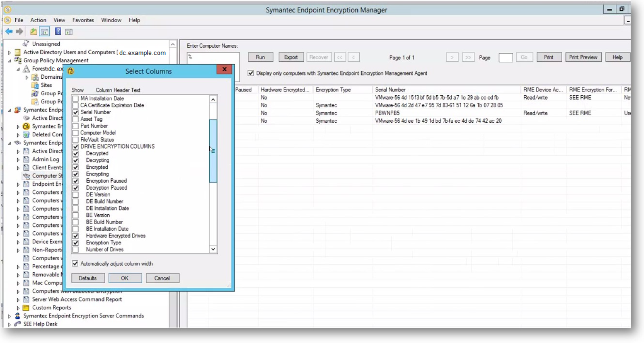Click the Show/Hide Console Tree toolbar icon
Screen dimensions: 644x343
coord(45,31)
